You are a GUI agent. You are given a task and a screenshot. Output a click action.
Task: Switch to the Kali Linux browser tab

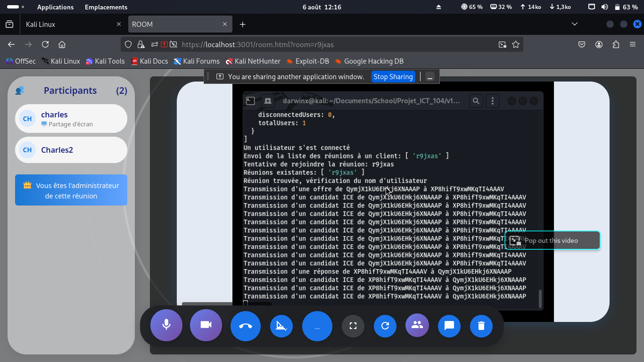tap(71, 25)
